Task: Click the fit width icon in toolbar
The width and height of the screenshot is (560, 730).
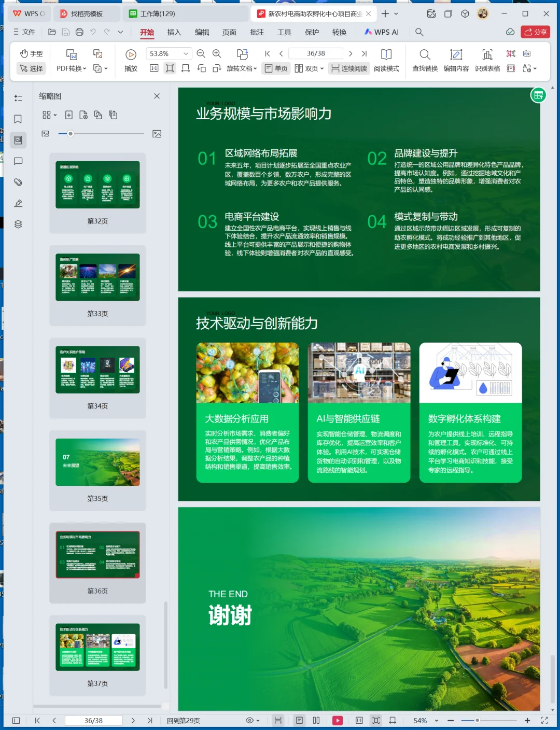Action: [186, 68]
